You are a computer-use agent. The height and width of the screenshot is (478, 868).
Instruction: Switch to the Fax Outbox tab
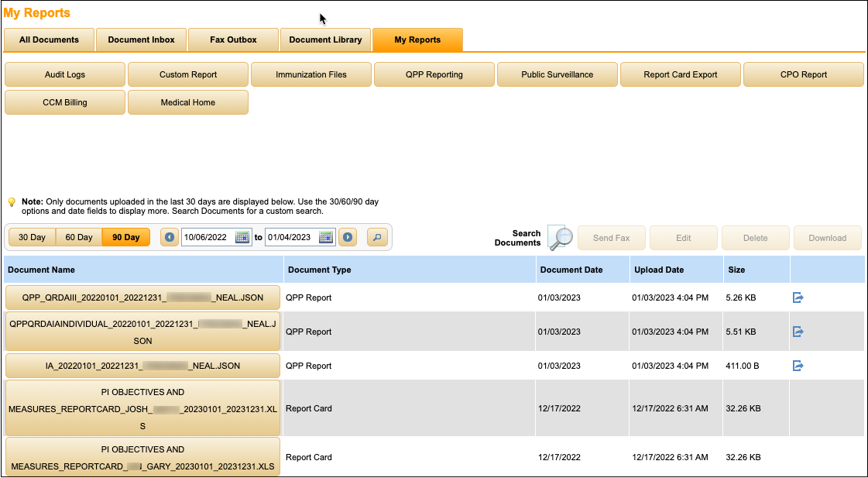coord(233,40)
